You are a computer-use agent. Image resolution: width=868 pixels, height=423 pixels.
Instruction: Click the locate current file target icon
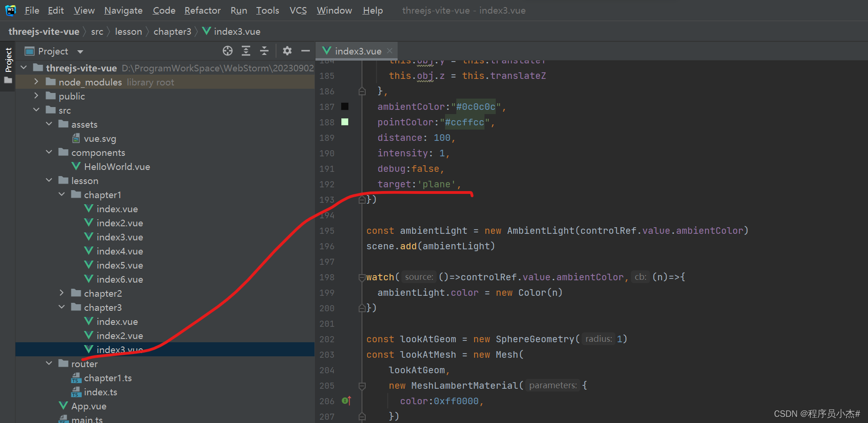pyautogui.click(x=228, y=51)
